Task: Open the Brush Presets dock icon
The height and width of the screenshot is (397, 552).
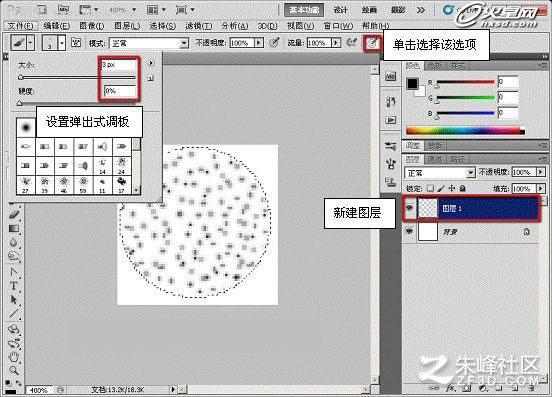Action: click(x=390, y=146)
